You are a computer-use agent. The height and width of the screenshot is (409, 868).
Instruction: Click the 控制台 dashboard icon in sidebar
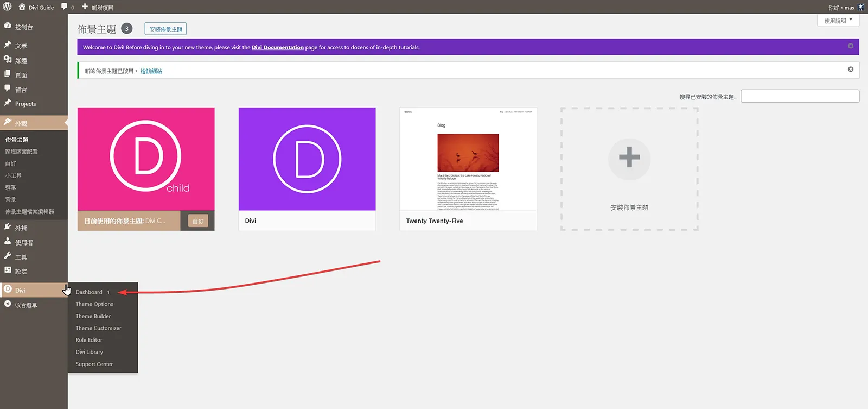[x=8, y=26]
